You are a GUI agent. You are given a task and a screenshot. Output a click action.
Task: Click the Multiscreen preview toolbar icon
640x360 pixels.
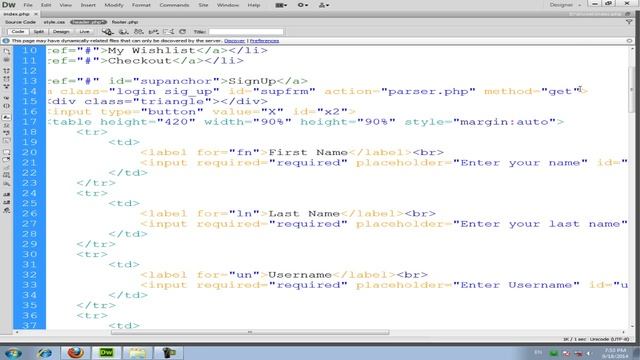(x=107, y=31)
